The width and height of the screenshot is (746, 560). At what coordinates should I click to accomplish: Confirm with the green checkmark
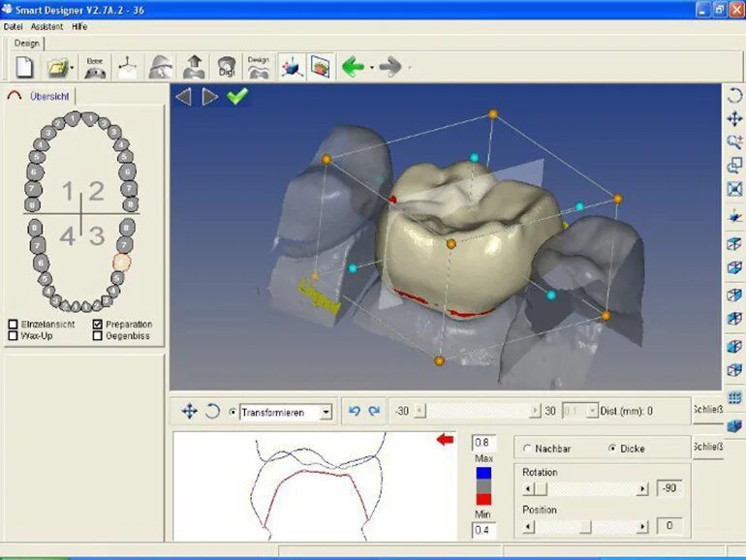(x=237, y=96)
